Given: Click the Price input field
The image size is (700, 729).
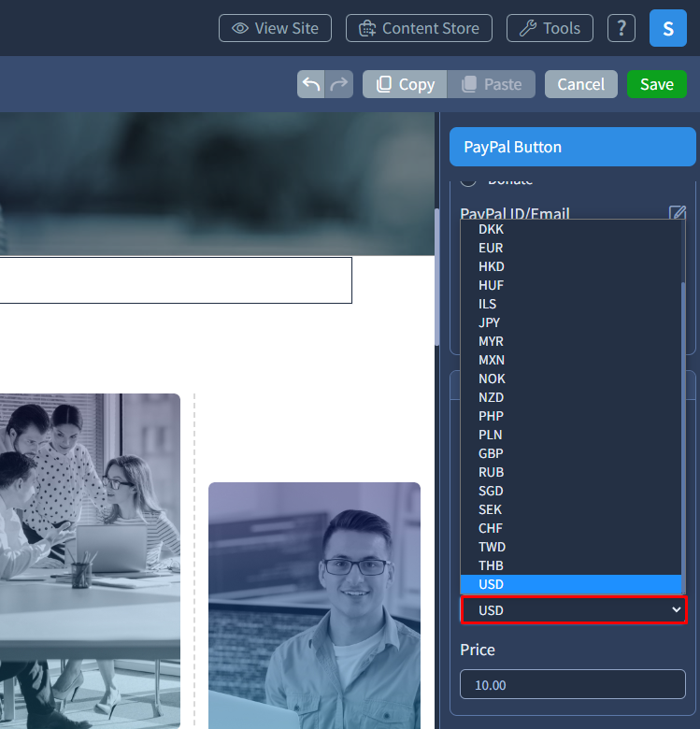Looking at the screenshot, I should (573, 684).
